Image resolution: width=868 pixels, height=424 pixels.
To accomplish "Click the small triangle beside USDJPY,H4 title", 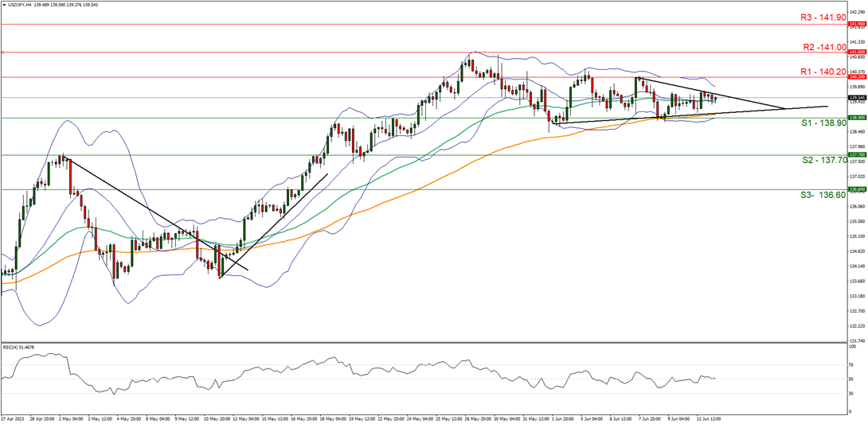I will click(3, 4).
